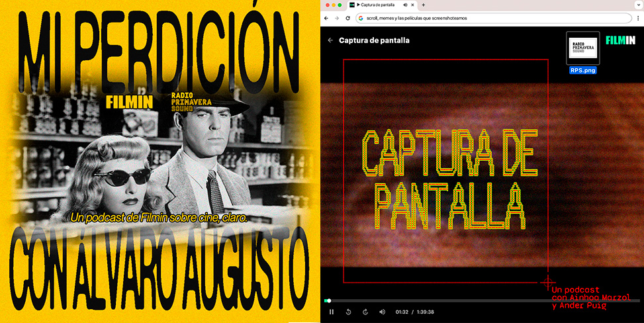Skip backward with the rewind icon
The image size is (644, 323).
[x=348, y=312]
